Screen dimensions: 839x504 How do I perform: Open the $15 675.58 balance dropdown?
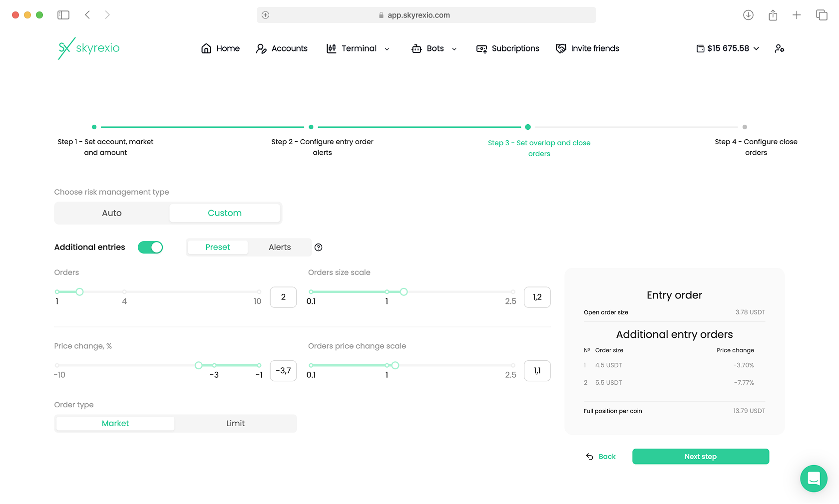click(728, 48)
